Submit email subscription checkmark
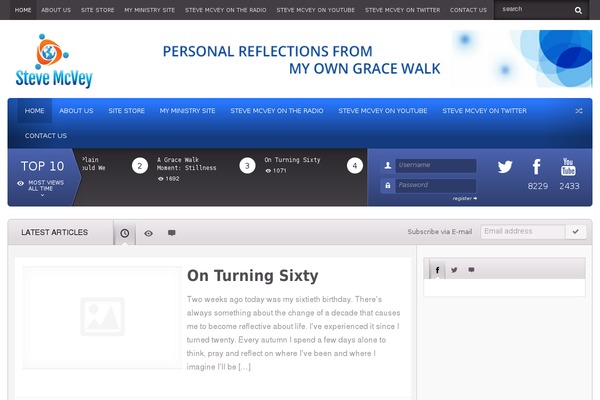600x400 pixels. click(576, 232)
